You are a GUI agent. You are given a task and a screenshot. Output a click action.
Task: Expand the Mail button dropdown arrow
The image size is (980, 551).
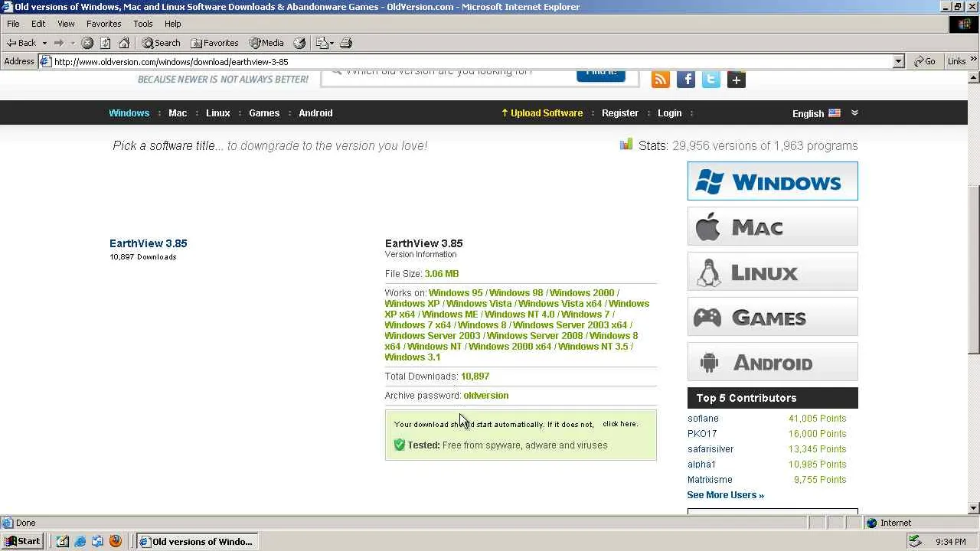click(x=332, y=43)
